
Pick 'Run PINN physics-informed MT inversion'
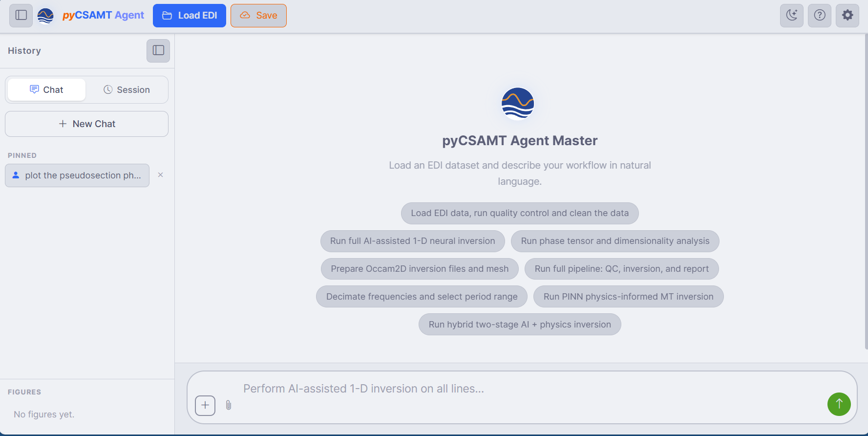[x=629, y=297]
